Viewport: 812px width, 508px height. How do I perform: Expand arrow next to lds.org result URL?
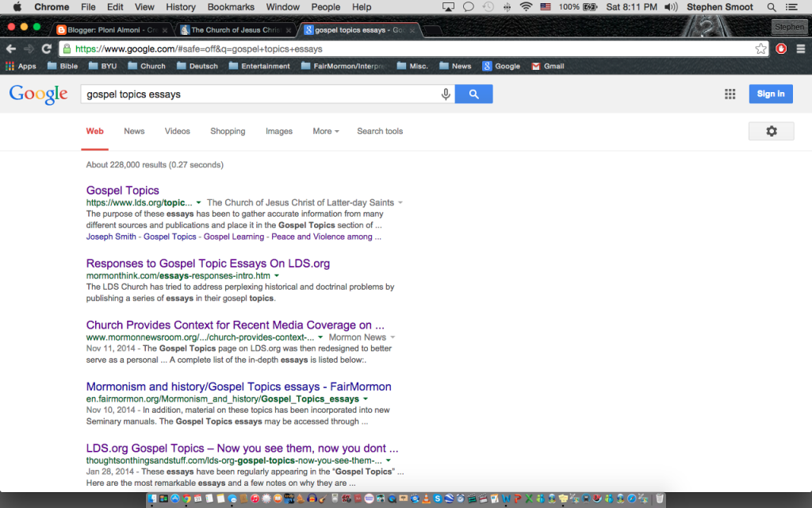198,202
